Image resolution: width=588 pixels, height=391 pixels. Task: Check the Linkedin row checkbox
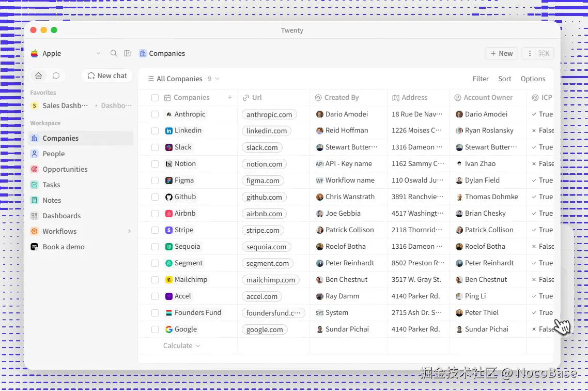click(155, 130)
